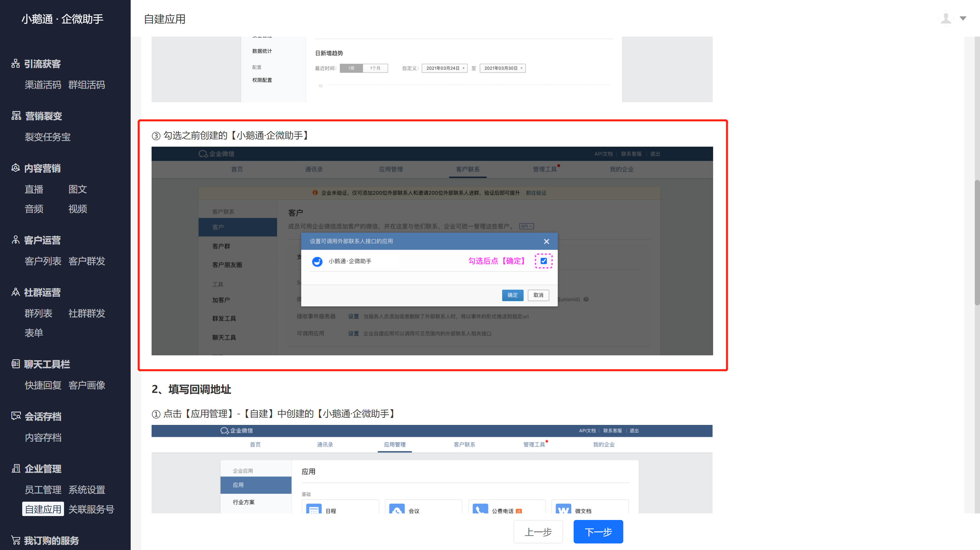Click the 我订购的服务 cart icon
980x550 pixels.
pos(16,540)
